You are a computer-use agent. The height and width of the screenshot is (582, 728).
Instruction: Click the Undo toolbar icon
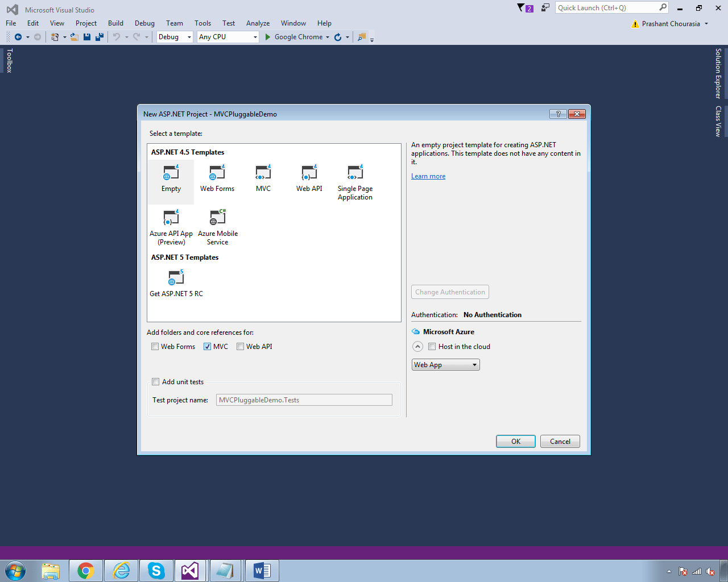(x=116, y=37)
